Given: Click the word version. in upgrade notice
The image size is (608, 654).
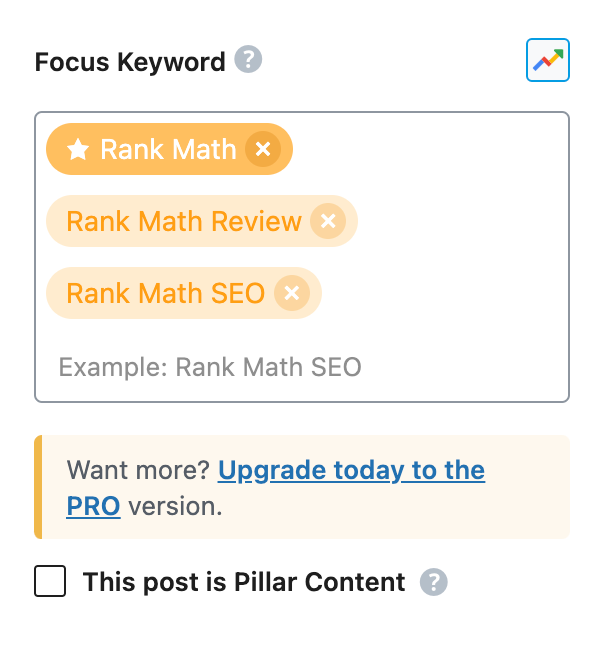Looking at the screenshot, I should pos(175,506).
